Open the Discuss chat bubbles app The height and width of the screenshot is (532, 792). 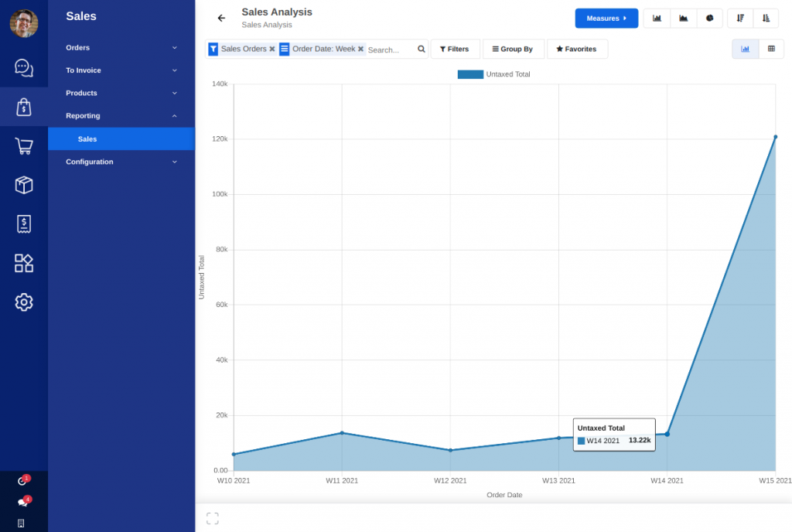pyautogui.click(x=24, y=67)
